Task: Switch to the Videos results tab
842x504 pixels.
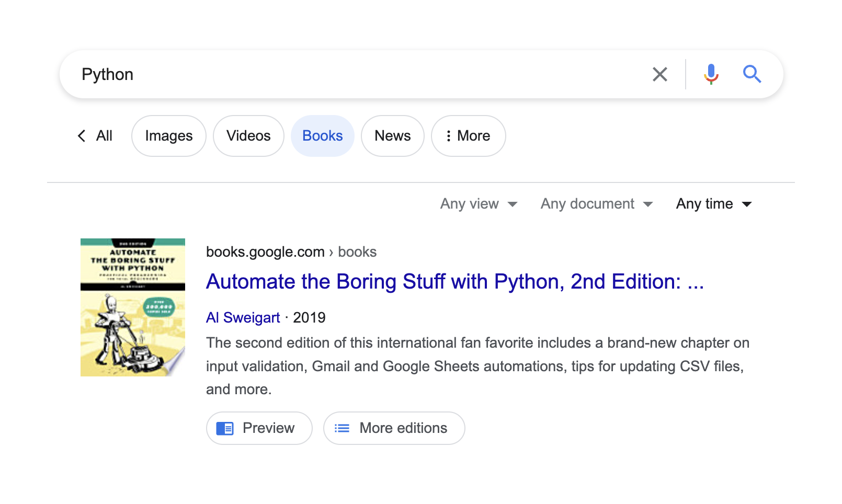Action: 248,136
